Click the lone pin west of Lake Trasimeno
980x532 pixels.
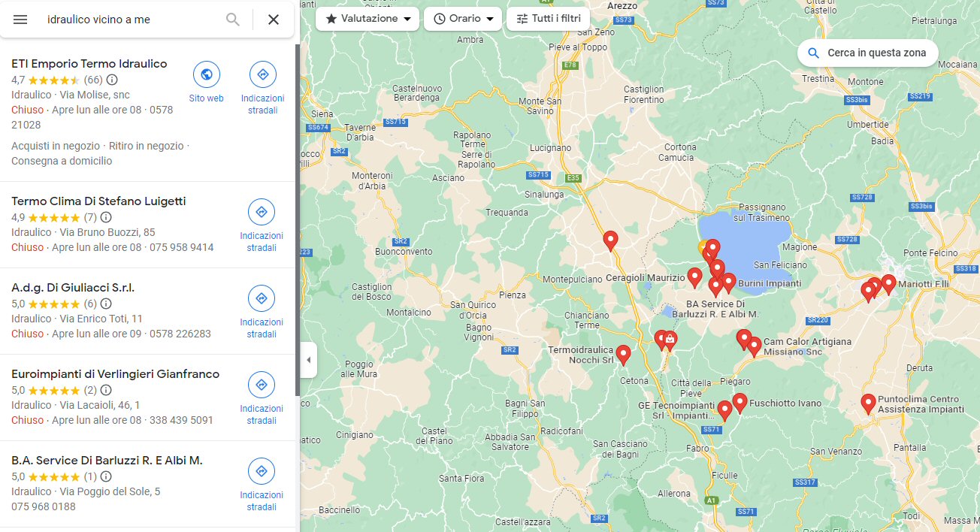pyautogui.click(x=610, y=240)
